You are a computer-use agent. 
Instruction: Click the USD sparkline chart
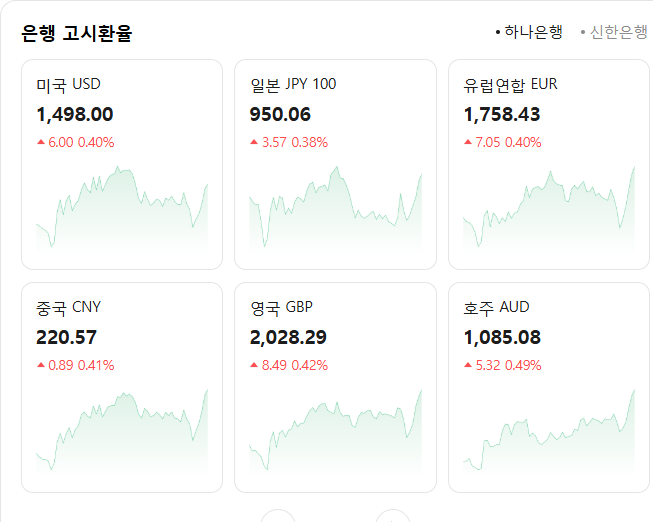point(122,208)
